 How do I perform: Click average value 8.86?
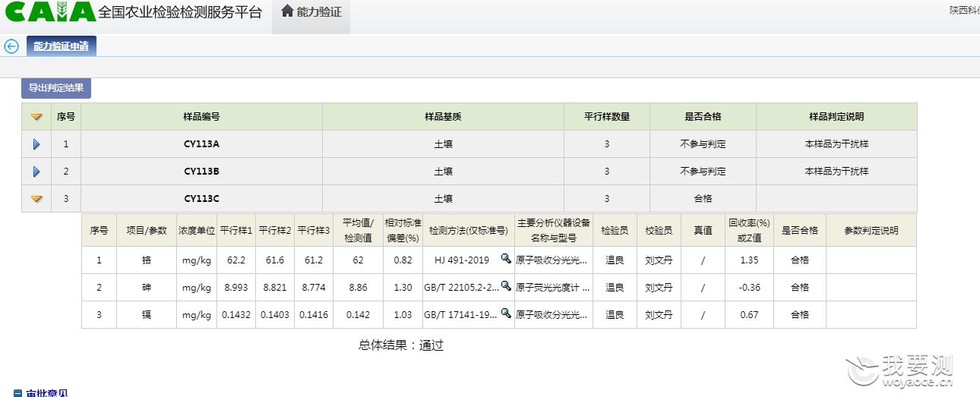(358, 287)
